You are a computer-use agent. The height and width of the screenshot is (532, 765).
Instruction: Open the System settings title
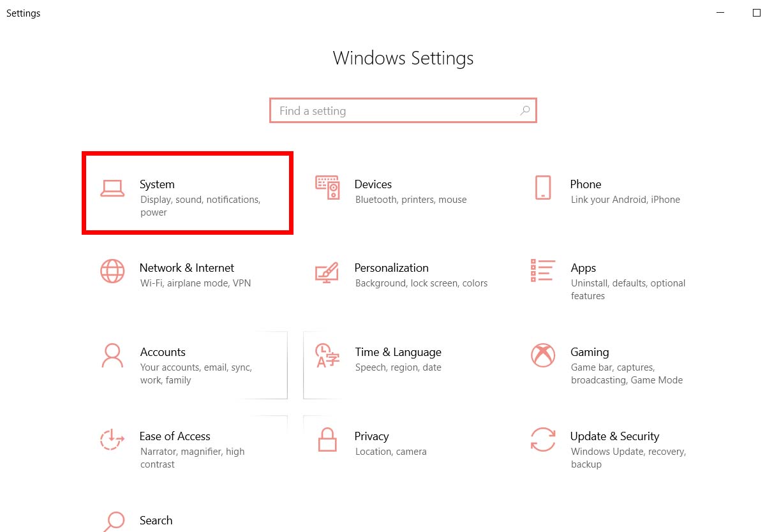(157, 184)
